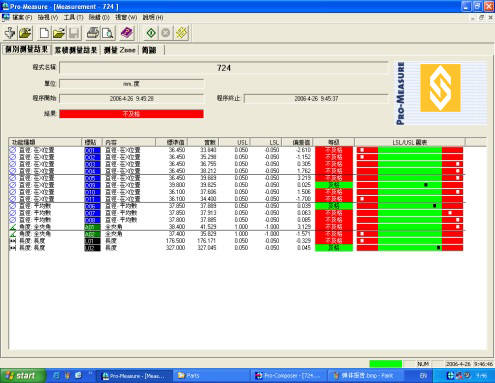The image size is (495, 383).
Task: Click the open folder toolbar icon
Action: click(x=59, y=33)
